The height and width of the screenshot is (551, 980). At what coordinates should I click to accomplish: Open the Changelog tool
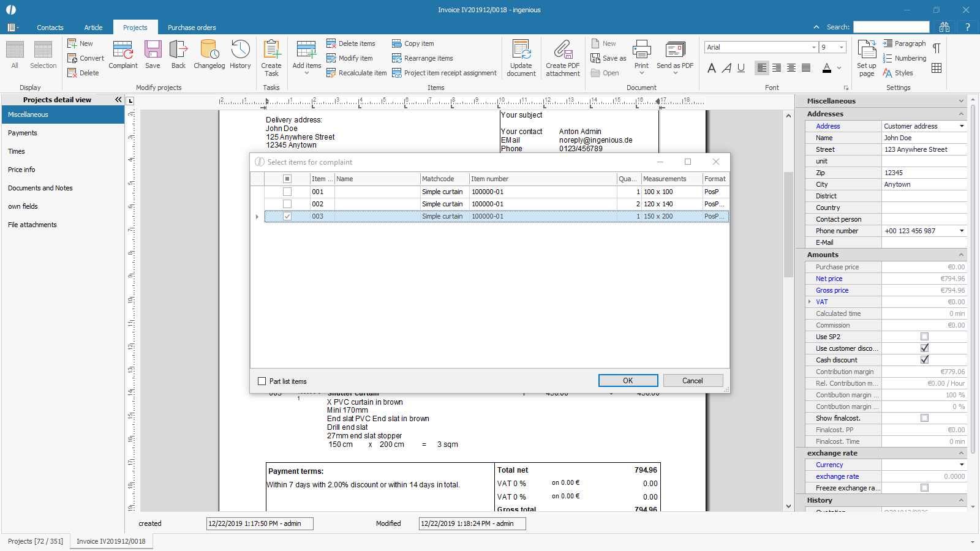coord(209,54)
